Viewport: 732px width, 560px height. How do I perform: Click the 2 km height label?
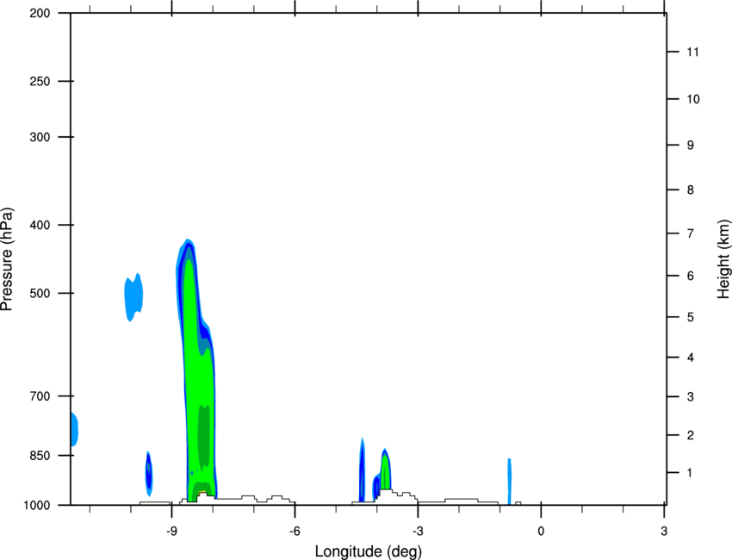click(691, 435)
